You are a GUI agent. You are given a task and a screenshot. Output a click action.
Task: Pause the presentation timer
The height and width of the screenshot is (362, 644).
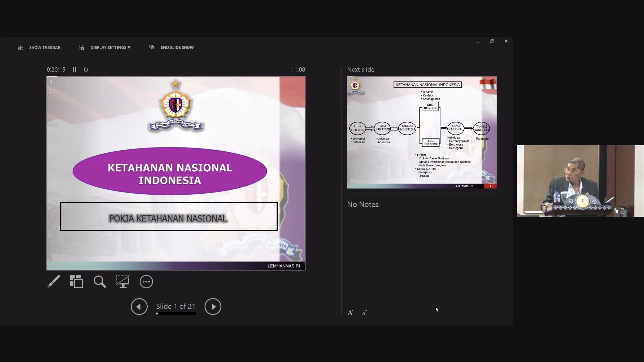[x=74, y=69]
